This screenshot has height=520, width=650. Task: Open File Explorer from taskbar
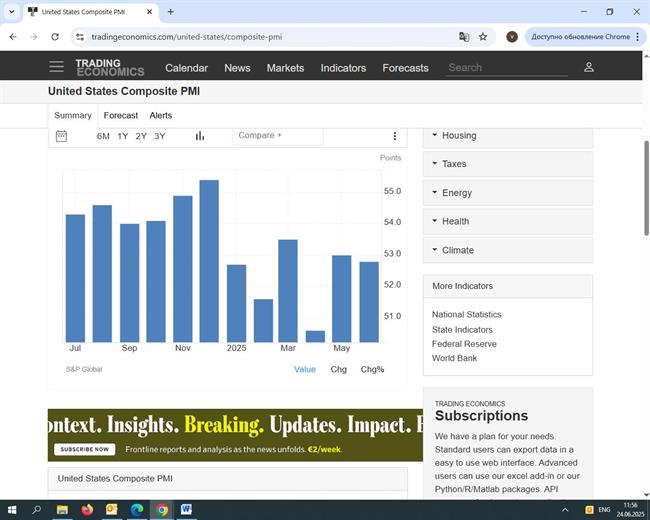(62, 510)
